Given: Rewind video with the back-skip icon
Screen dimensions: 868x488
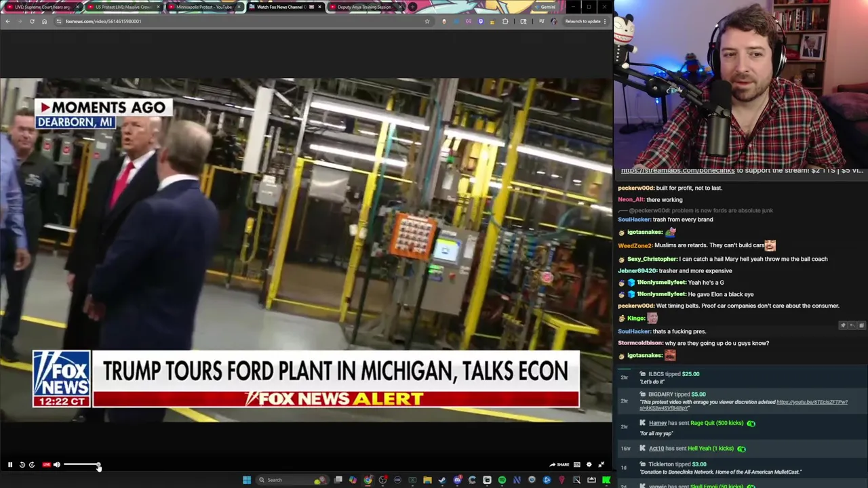Looking at the screenshot, I should pos(22,465).
